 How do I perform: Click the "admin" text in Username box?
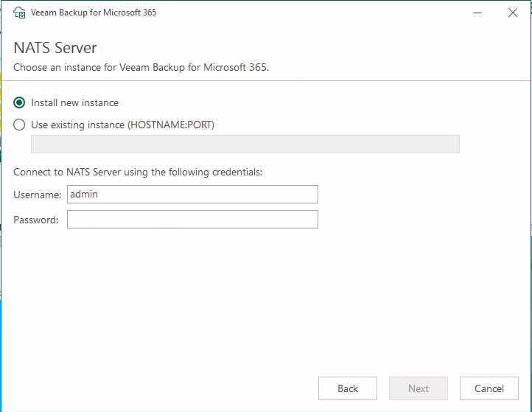click(84, 194)
